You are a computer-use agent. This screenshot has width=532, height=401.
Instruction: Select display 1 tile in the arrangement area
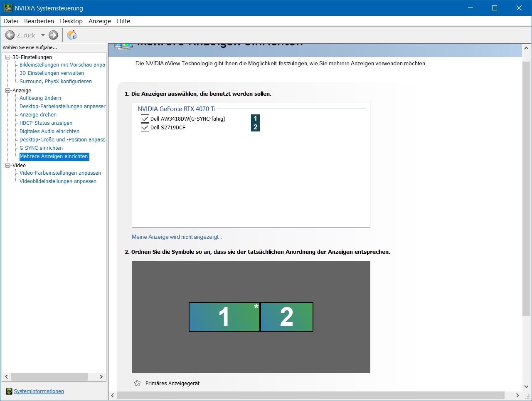pyautogui.click(x=224, y=317)
